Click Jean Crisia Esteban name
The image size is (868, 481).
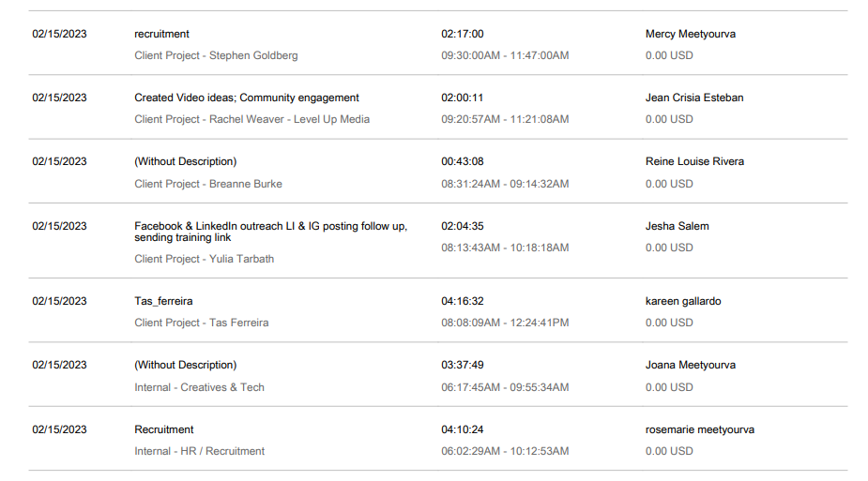click(694, 98)
